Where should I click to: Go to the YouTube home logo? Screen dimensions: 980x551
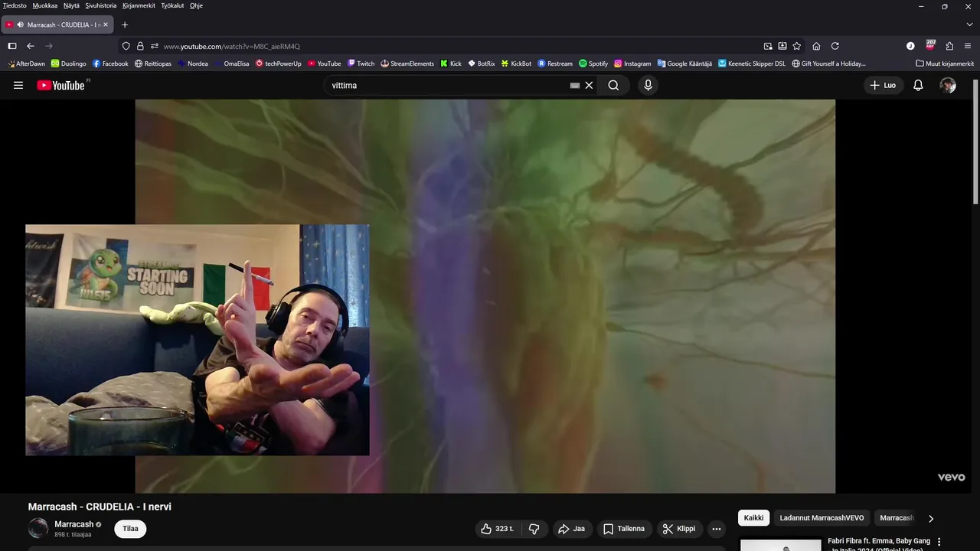60,85
